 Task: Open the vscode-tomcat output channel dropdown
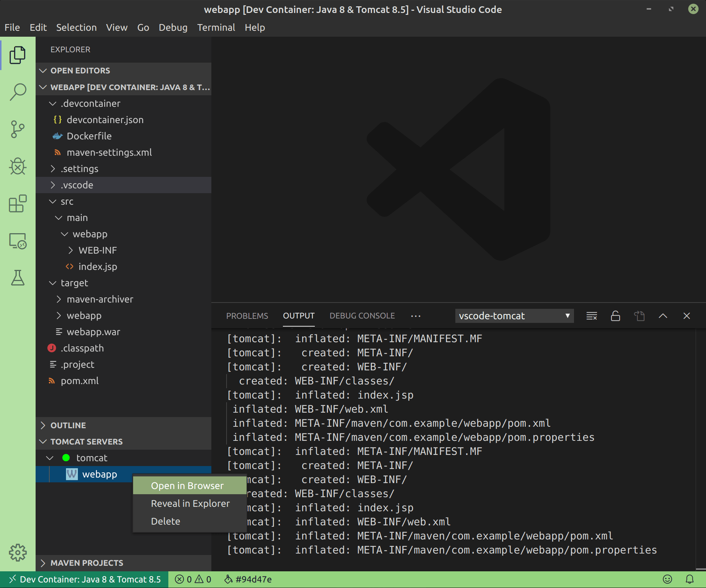click(x=514, y=316)
